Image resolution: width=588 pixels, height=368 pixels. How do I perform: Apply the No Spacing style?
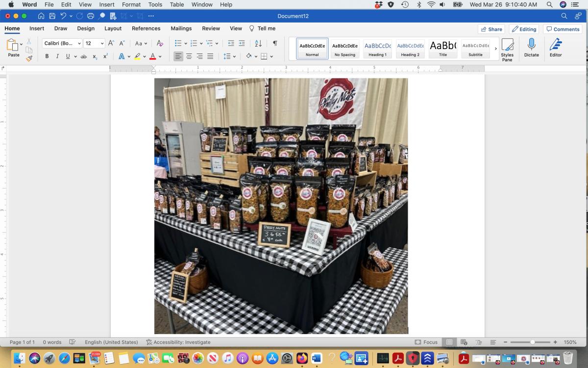(x=345, y=49)
